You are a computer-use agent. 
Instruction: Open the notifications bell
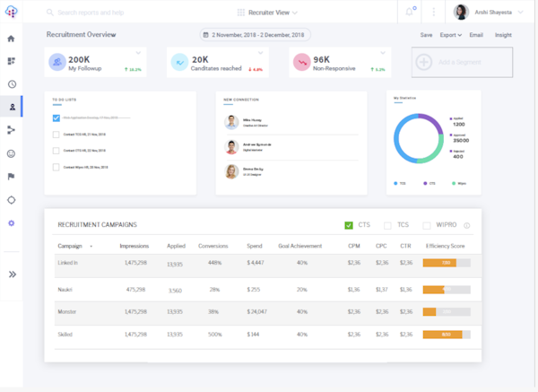410,12
